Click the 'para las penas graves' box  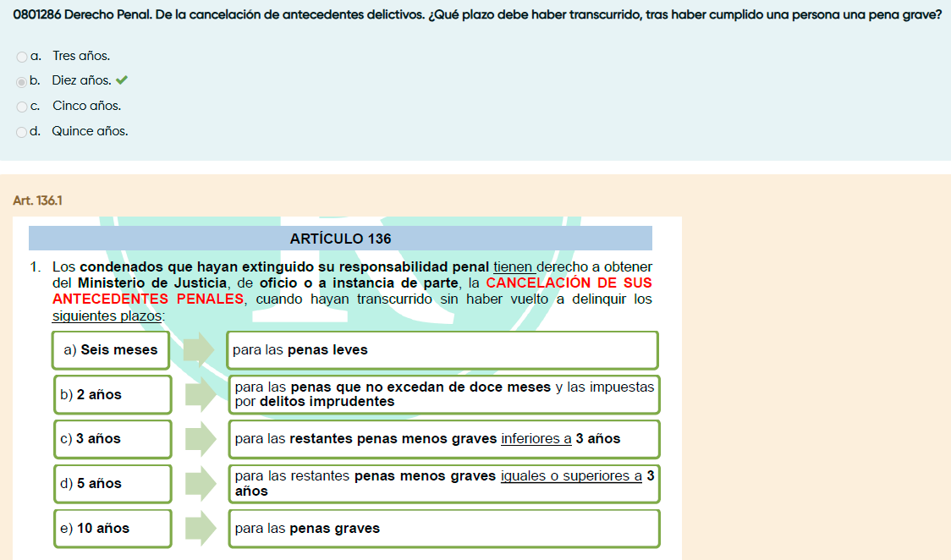click(x=443, y=529)
